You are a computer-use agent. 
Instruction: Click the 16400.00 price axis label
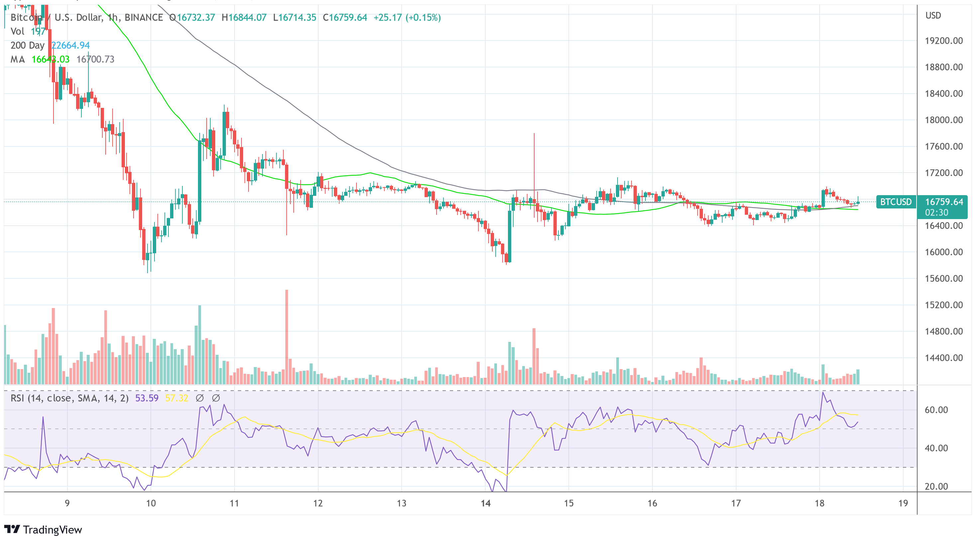[x=944, y=226]
